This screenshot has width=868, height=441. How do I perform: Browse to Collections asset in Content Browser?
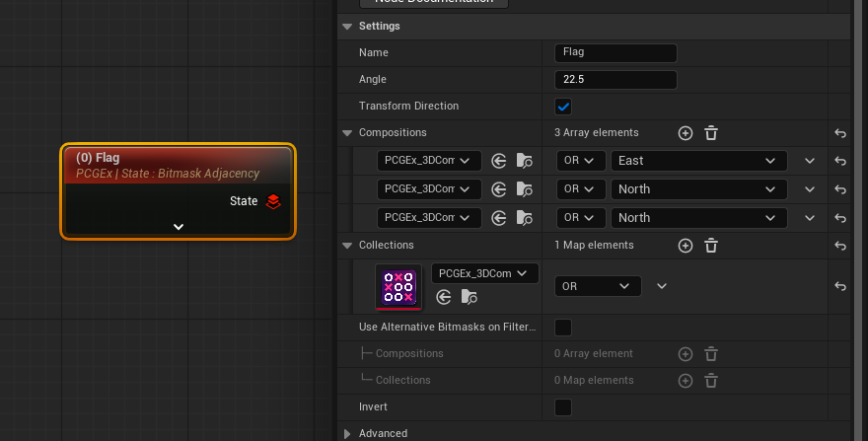pos(469,296)
